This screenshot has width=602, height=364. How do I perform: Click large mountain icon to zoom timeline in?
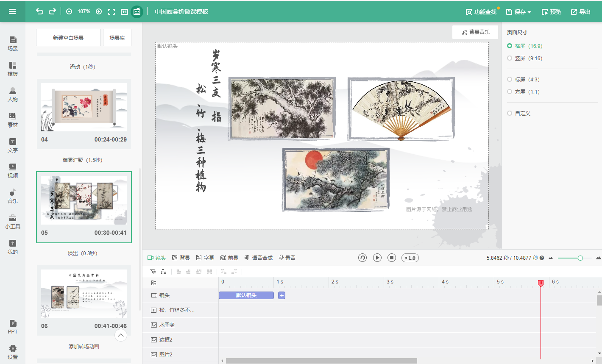[x=599, y=258]
